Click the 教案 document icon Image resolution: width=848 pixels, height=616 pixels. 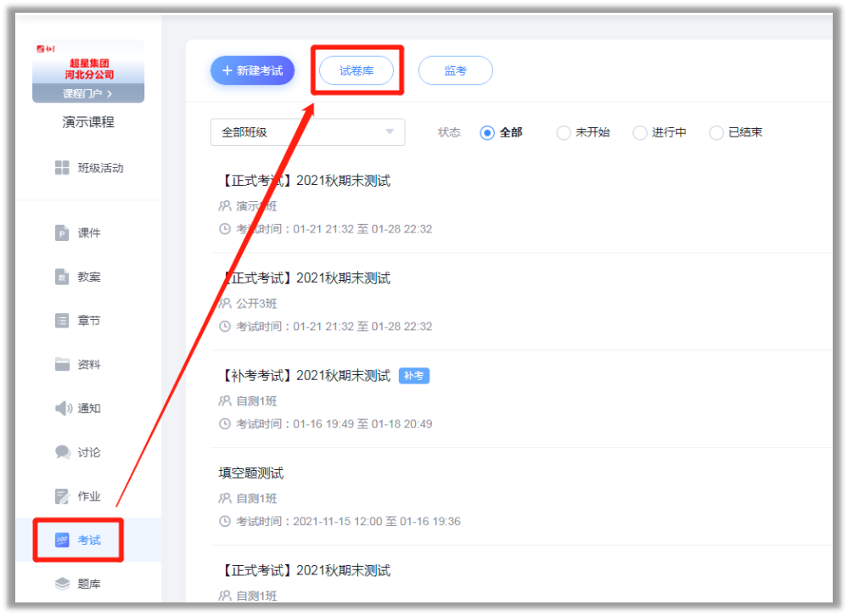[x=62, y=277]
